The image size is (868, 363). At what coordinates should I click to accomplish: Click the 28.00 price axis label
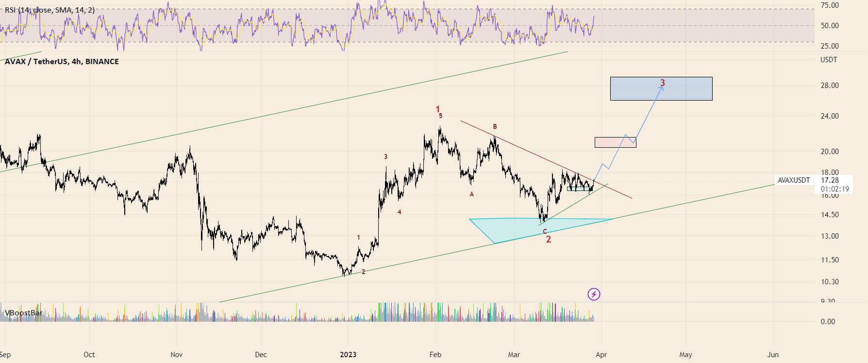830,86
